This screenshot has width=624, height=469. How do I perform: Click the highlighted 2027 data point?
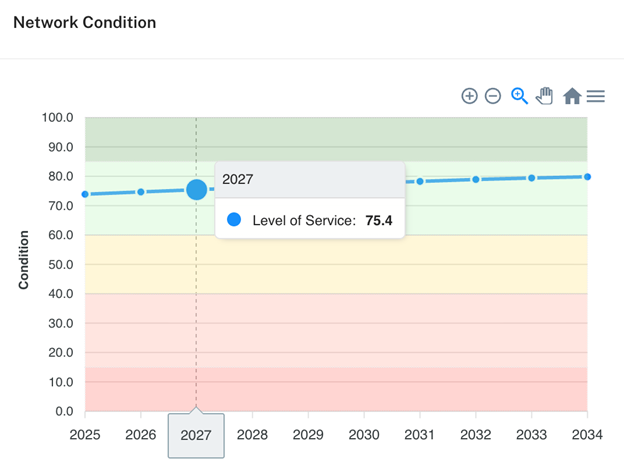click(x=197, y=189)
